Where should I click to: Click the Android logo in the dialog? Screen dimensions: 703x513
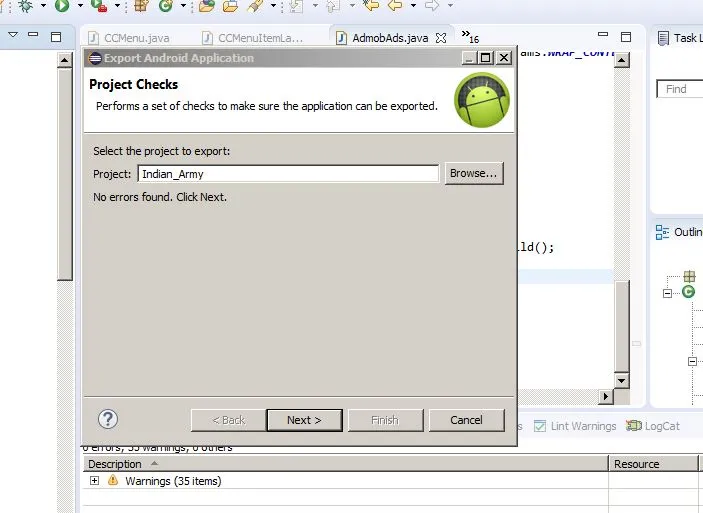[x=482, y=100]
